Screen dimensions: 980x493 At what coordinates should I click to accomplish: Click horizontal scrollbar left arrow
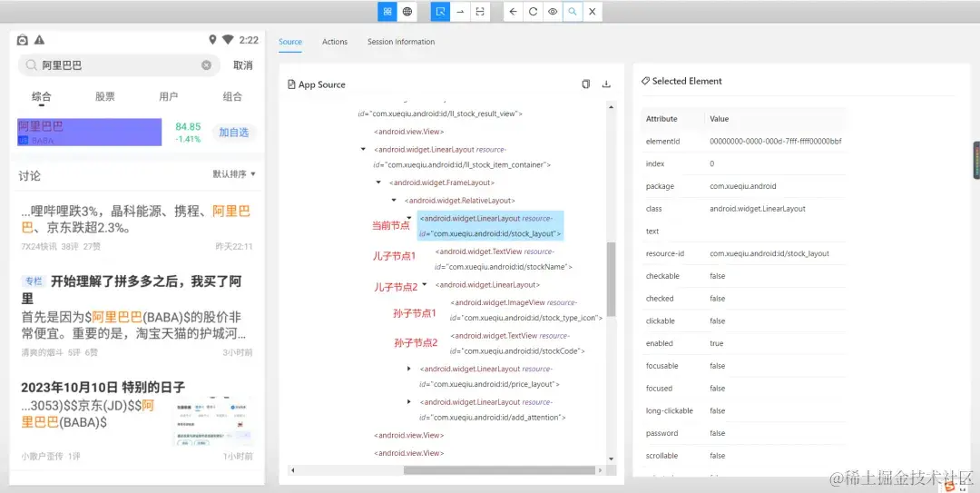[x=293, y=470]
